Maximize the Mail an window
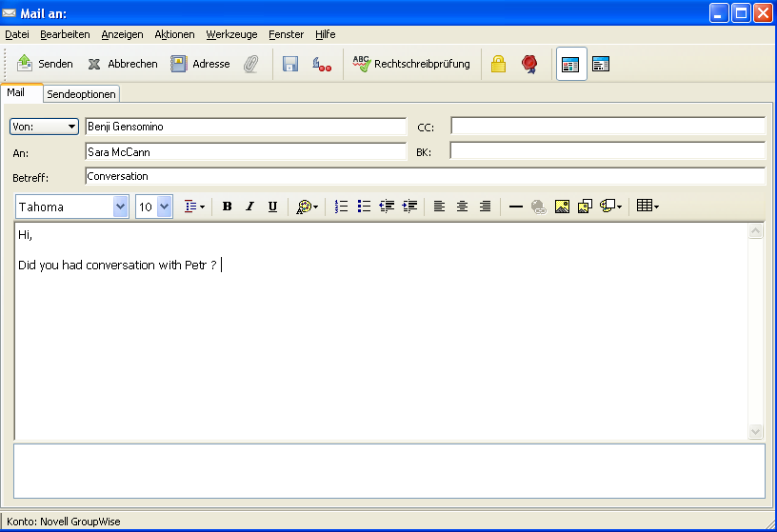Viewport: 777px width, 532px height. point(742,13)
